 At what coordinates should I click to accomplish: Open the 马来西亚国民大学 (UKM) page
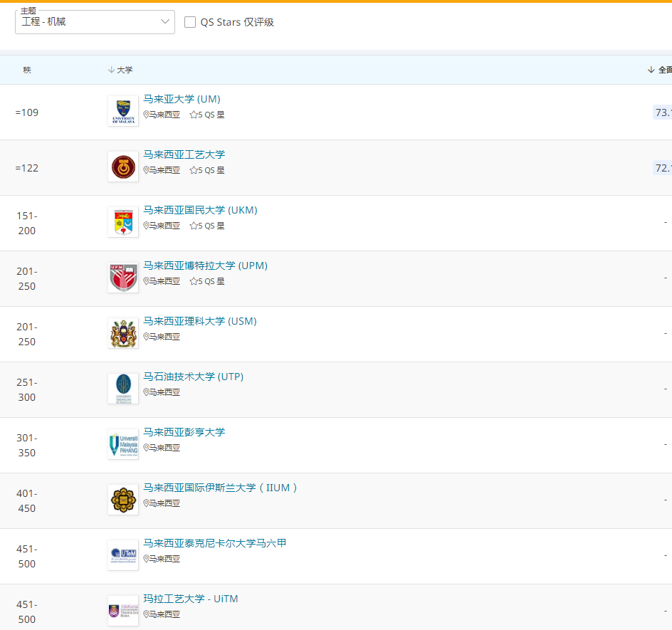pyautogui.click(x=200, y=210)
